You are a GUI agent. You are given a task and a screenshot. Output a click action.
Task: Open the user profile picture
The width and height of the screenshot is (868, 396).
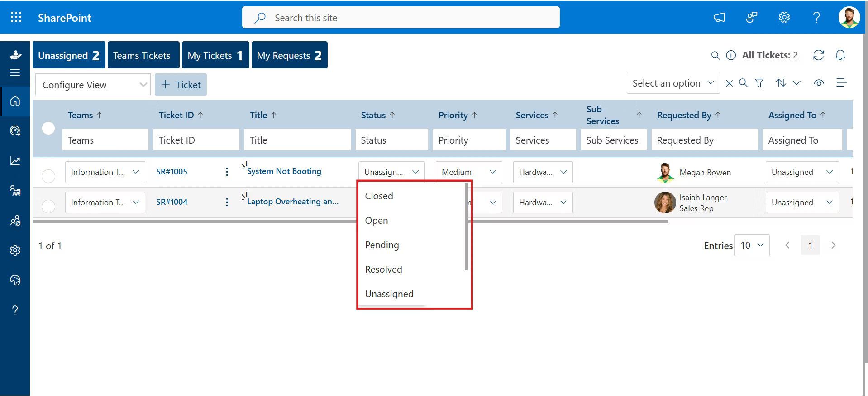(x=849, y=18)
